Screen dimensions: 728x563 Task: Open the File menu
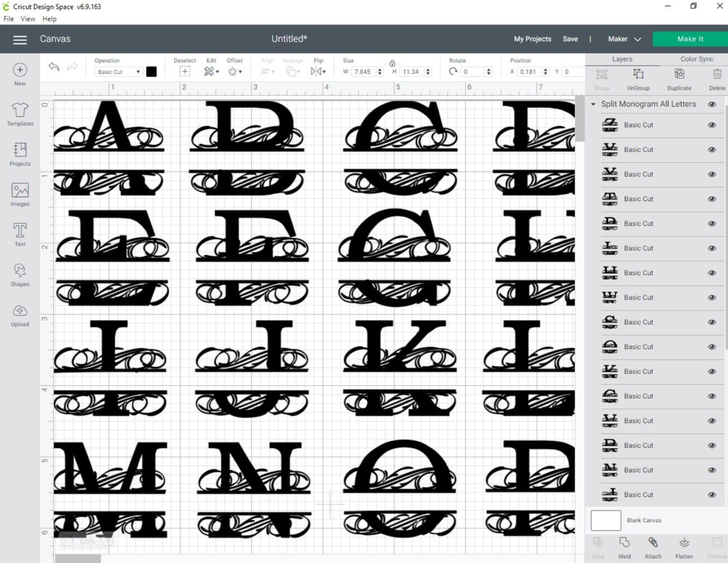click(x=8, y=19)
